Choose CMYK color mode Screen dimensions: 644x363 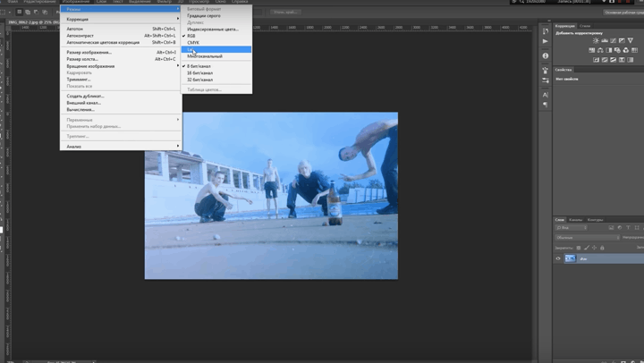tap(216, 42)
